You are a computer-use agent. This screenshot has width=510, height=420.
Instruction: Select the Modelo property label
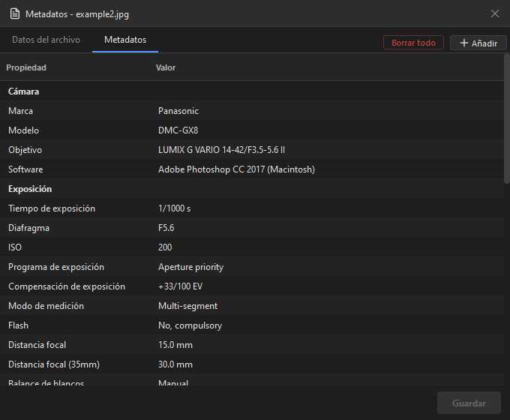pos(23,130)
